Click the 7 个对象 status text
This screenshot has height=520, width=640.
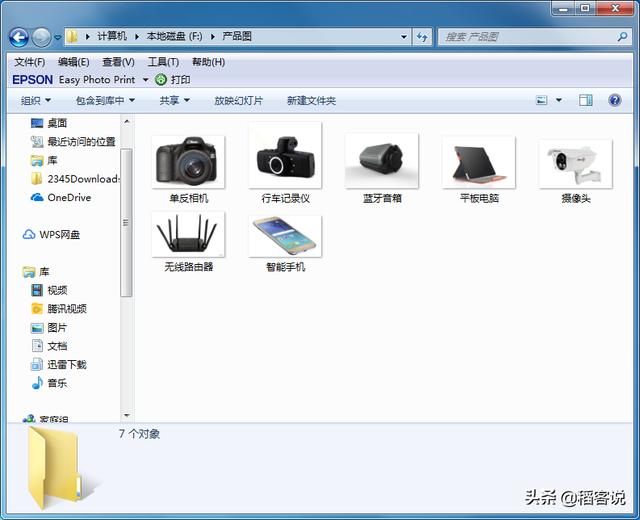[139, 434]
